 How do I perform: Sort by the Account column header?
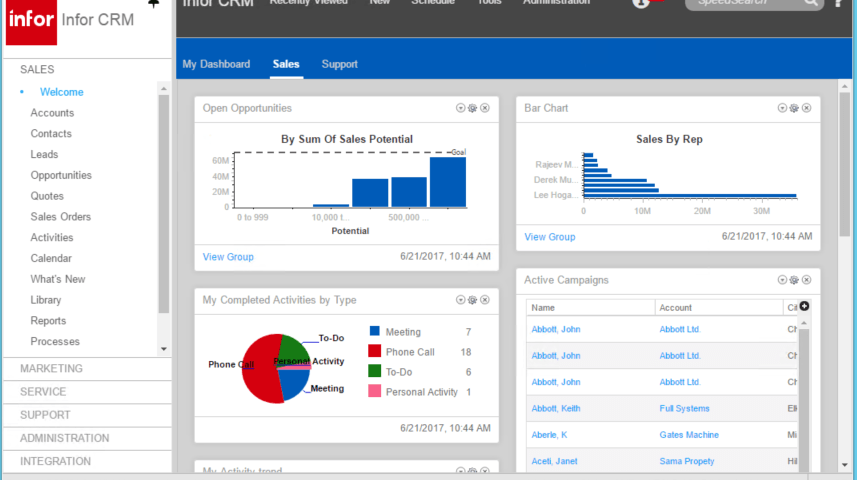tap(719, 307)
